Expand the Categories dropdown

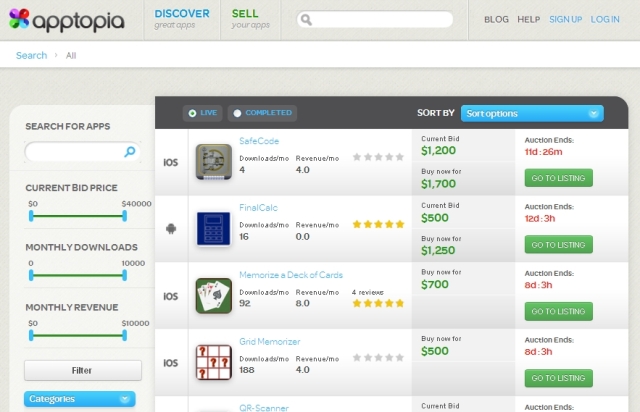point(80,399)
